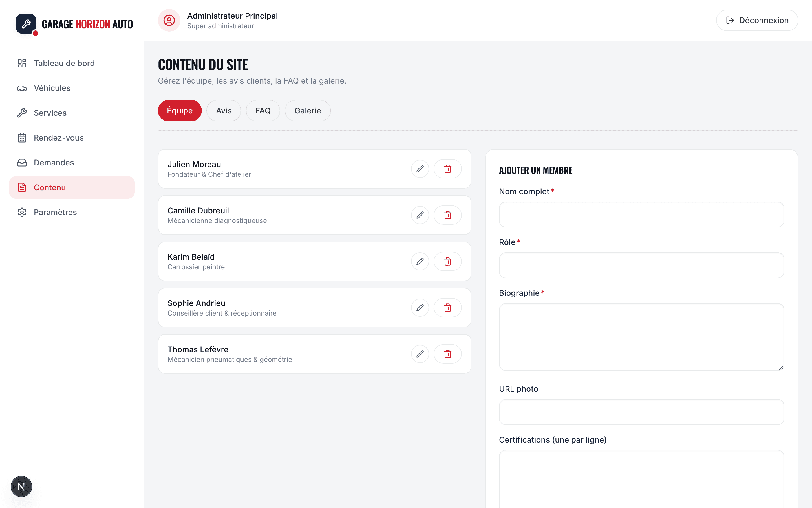Open the Next.js dev tools badge

(x=21, y=487)
